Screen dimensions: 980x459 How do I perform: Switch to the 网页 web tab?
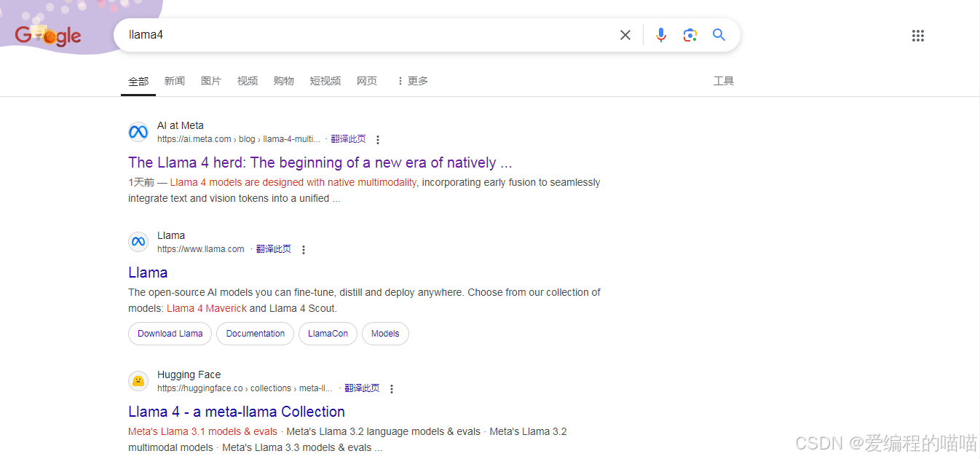tap(367, 81)
